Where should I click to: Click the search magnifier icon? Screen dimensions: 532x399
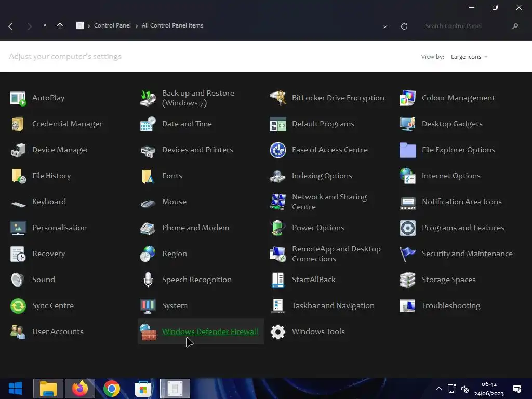click(x=515, y=26)
